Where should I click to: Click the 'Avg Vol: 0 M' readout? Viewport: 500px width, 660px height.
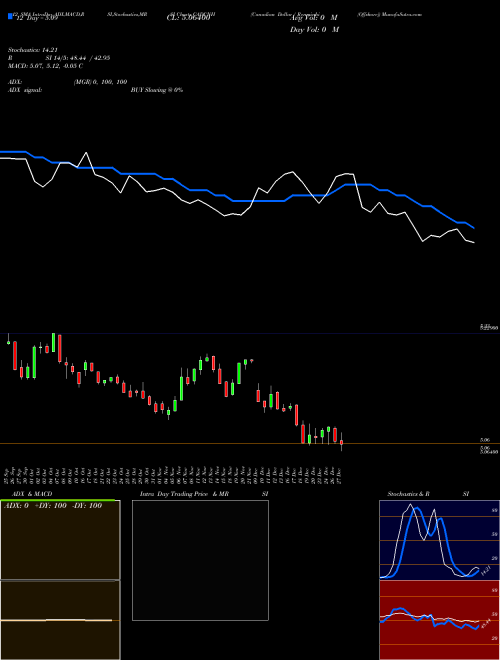(313, 18)
